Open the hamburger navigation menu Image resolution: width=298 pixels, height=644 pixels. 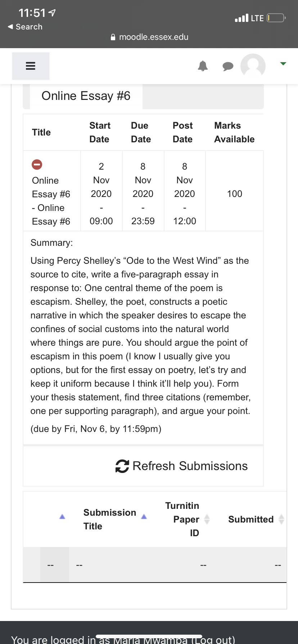[x=31, y=66]
